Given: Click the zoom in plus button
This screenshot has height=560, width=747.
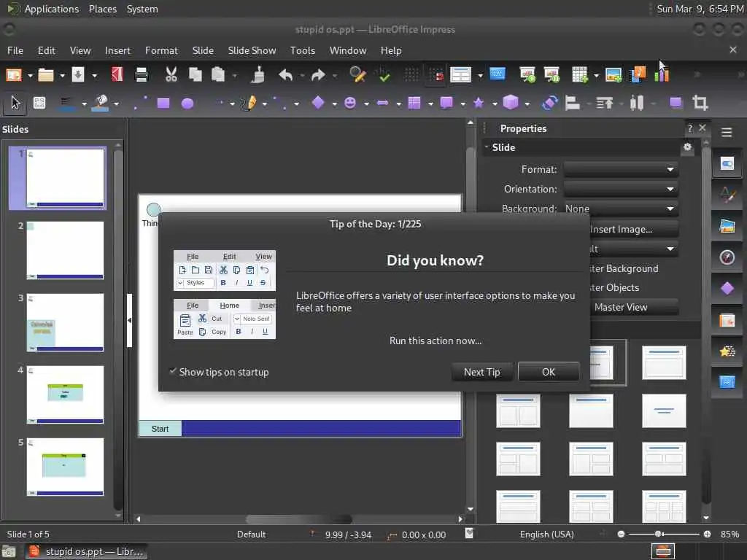Looking at the screenshot, I should 707,534.
